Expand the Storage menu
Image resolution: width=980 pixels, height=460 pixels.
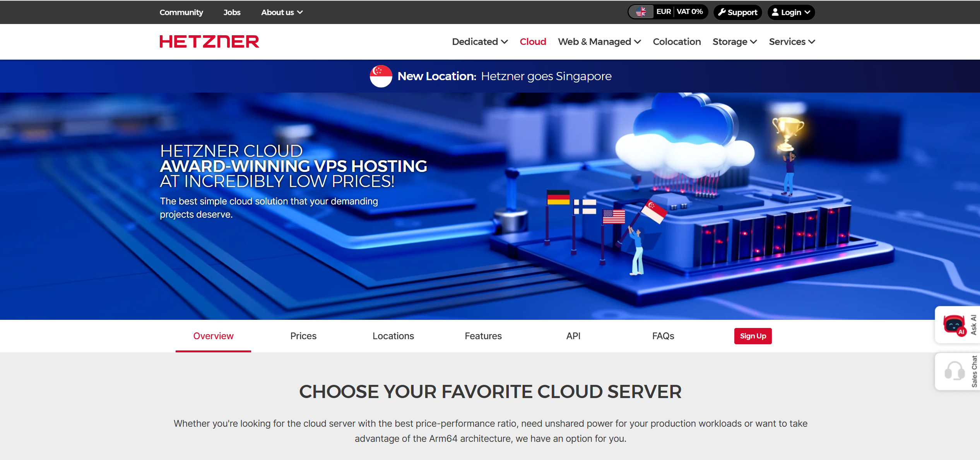(x=735, y=41)
